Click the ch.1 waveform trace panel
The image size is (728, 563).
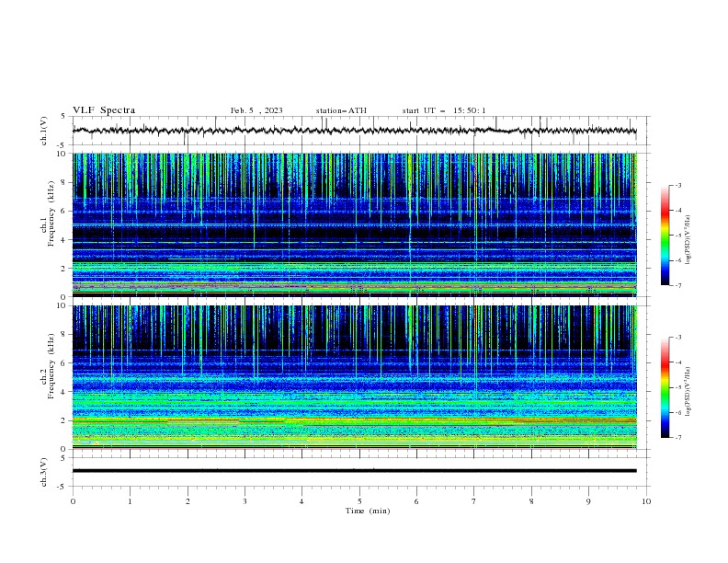coord(359,131)
